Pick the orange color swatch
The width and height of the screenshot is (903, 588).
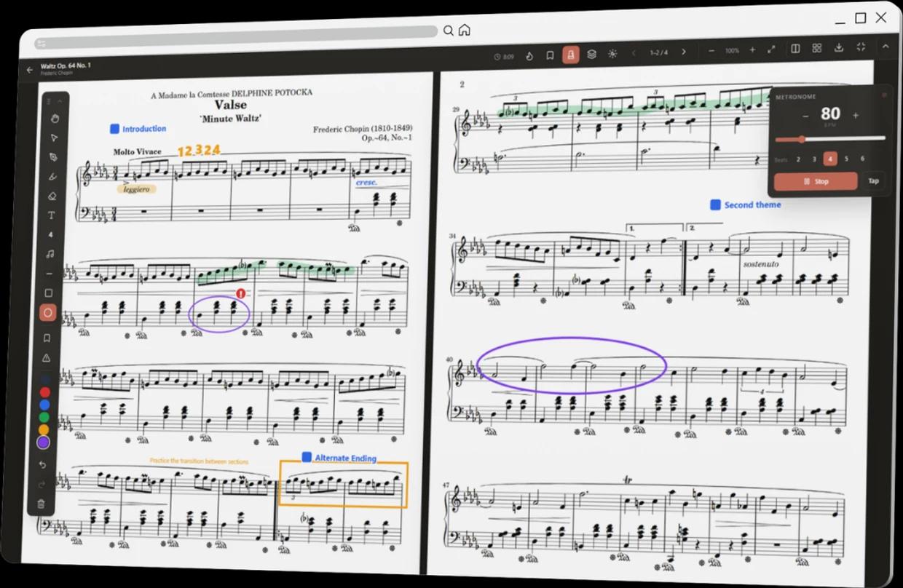coord(44,429)
